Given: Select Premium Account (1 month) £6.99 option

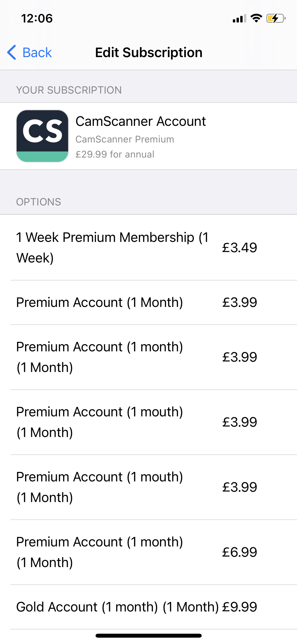Looking at the screenshot, I should click(x=100, y=552).
